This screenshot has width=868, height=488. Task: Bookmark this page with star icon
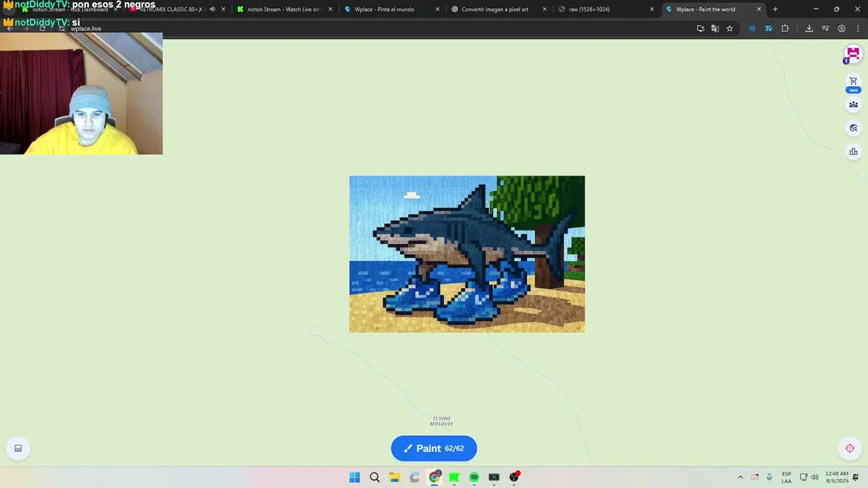[x=730, y=28]
